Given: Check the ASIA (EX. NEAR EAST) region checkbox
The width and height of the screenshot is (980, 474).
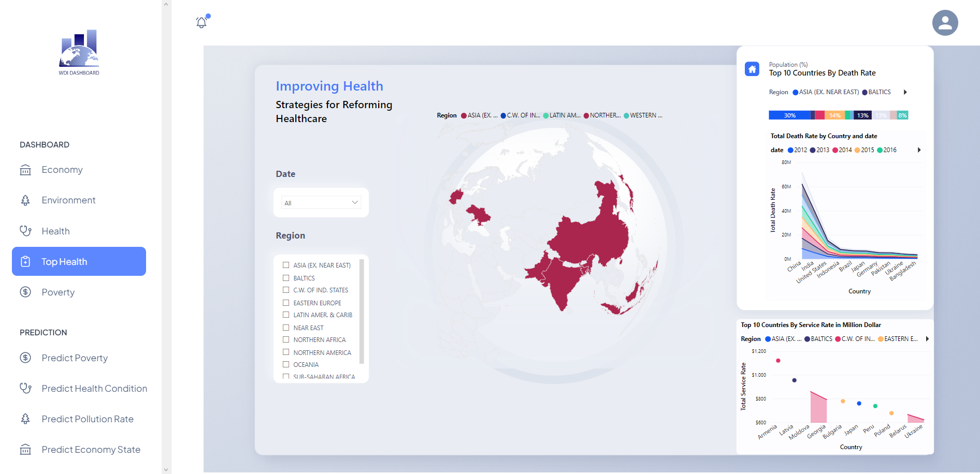Looking at the screenshot, I should pyautogui.click(x=286, y=265).
